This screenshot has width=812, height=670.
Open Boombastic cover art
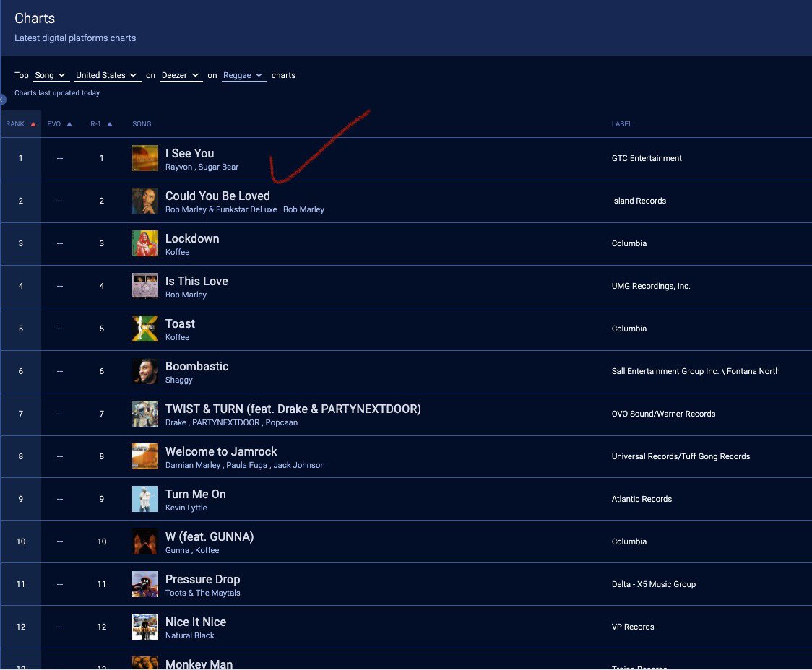coord(145,371)
